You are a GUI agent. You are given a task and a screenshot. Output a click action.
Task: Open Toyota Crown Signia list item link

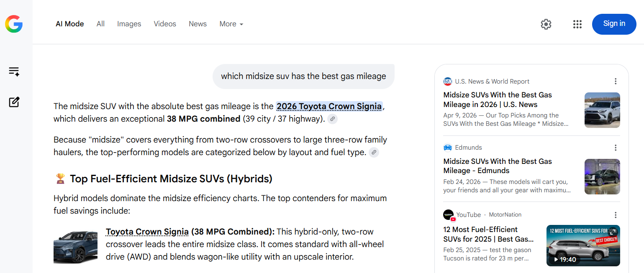point(147,232)
